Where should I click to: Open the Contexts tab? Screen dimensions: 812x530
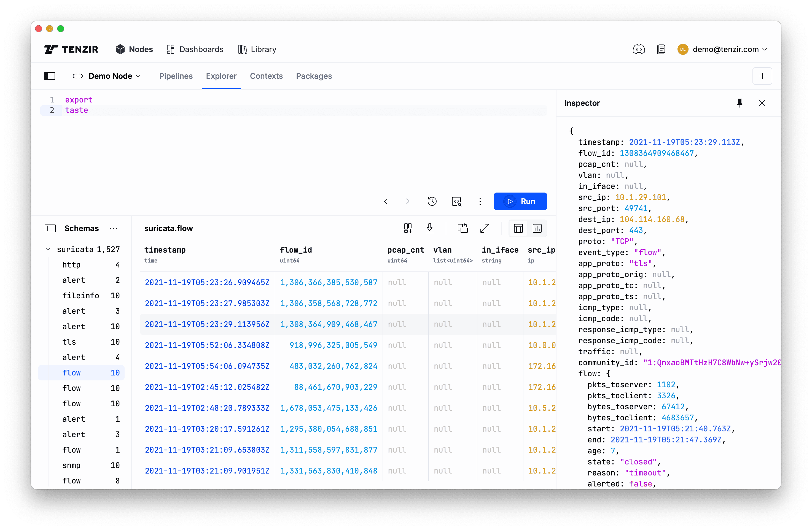pos(266,76)
